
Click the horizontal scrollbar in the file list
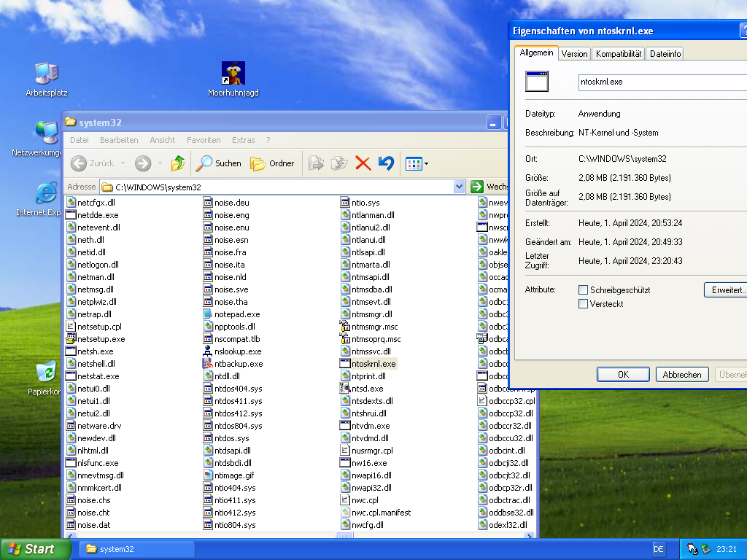343,535
